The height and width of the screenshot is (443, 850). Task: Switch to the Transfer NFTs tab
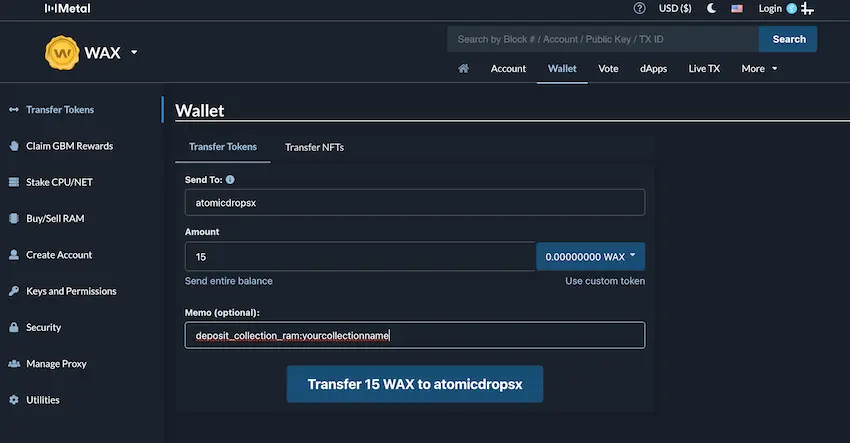[314, 147]
